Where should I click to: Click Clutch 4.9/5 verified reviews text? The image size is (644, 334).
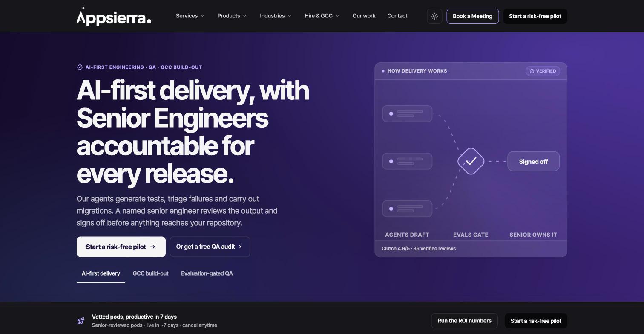(419, 248)
